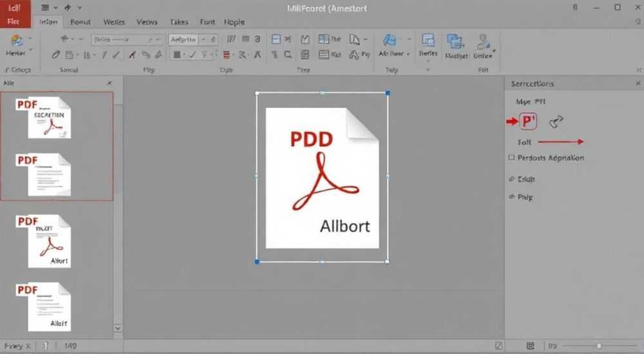
Task: Select the fourth PDF thumbnail labeled Alblt
Action: point(44,307)
